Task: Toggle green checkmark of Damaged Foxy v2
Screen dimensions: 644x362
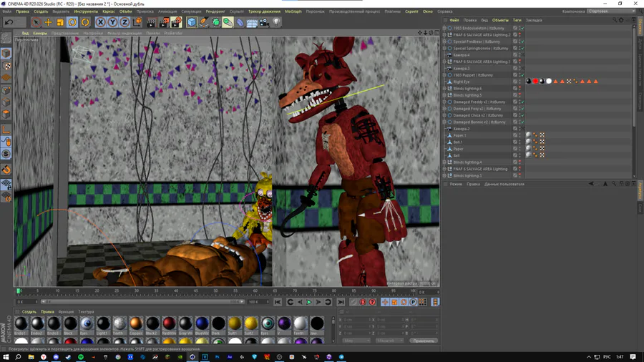Action: pyautogui.click(x=523, y=109)
